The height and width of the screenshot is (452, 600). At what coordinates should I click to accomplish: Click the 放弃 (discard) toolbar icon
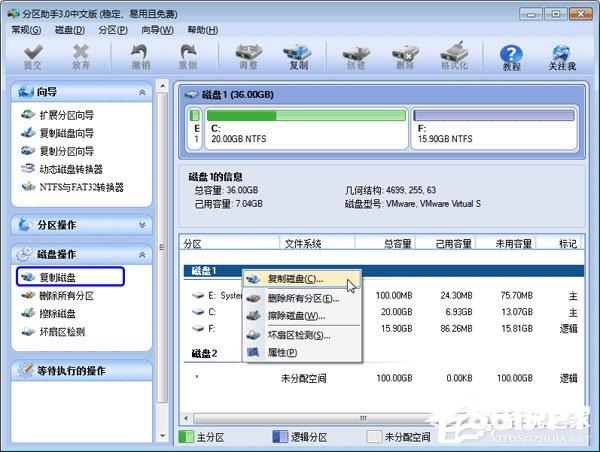point(81,57)
